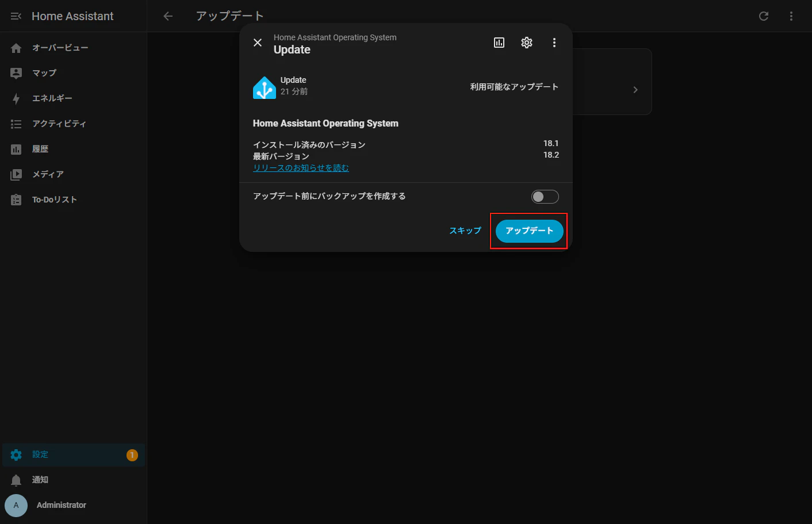Screen dimensions: 812x524
Task: Click the マップ map icon
Action: [16, 73]
